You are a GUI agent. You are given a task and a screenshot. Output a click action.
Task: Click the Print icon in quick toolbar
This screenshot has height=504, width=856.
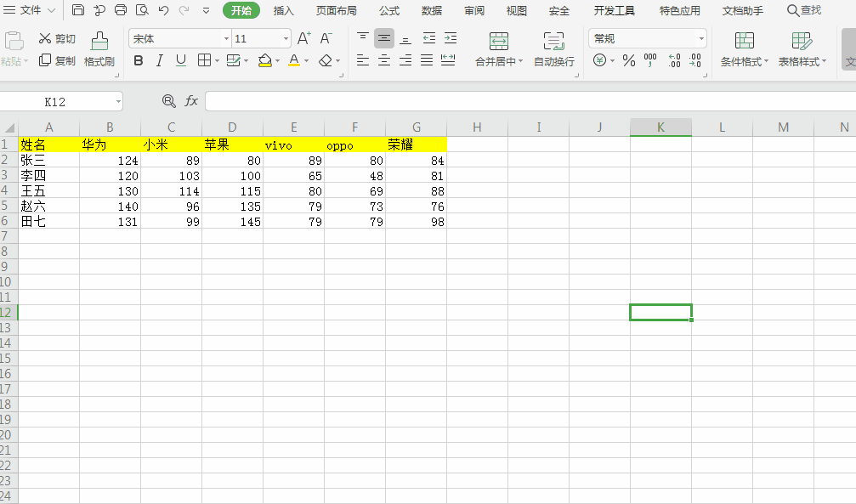click(x=121, y=10)
